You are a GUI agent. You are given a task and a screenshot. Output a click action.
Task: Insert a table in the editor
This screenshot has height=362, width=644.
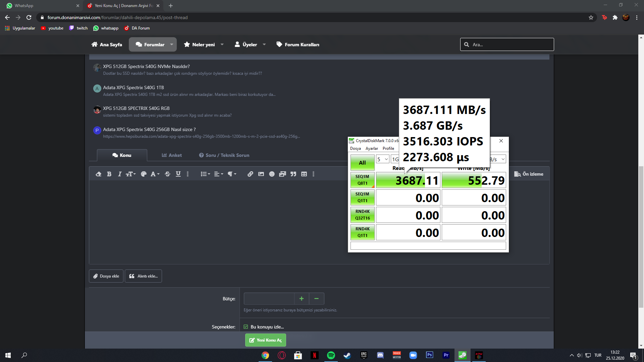click(x=304, y=174)
